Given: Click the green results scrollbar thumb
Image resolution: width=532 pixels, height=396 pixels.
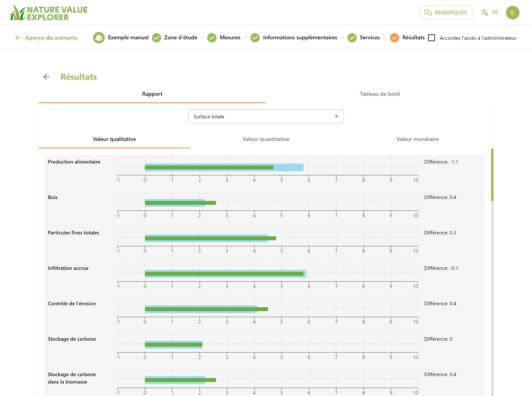Looking at the screenshot, I should 492,175.
